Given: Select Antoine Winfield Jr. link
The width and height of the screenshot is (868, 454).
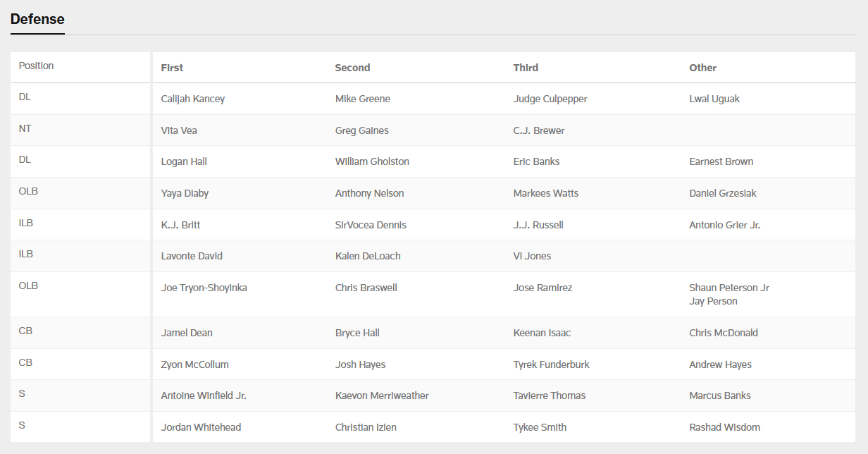Looking at the screenshot, I should click(204, 395).
